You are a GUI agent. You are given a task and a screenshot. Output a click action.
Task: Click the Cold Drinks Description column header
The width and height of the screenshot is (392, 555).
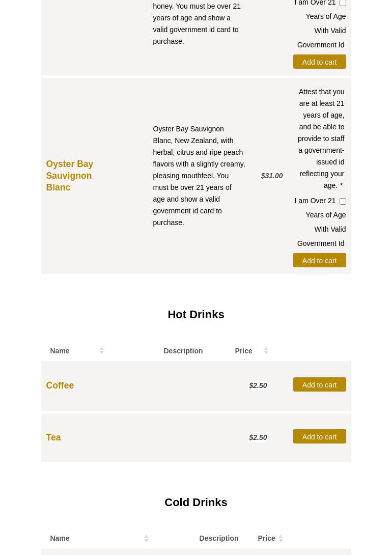(x=218, y=538)
